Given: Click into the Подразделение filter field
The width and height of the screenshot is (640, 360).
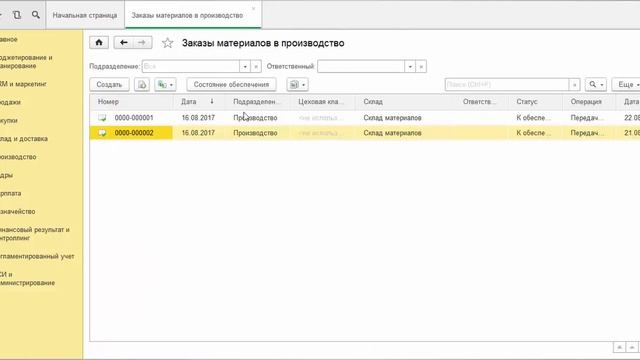Looking at the screenshot, I should (191, 67).
